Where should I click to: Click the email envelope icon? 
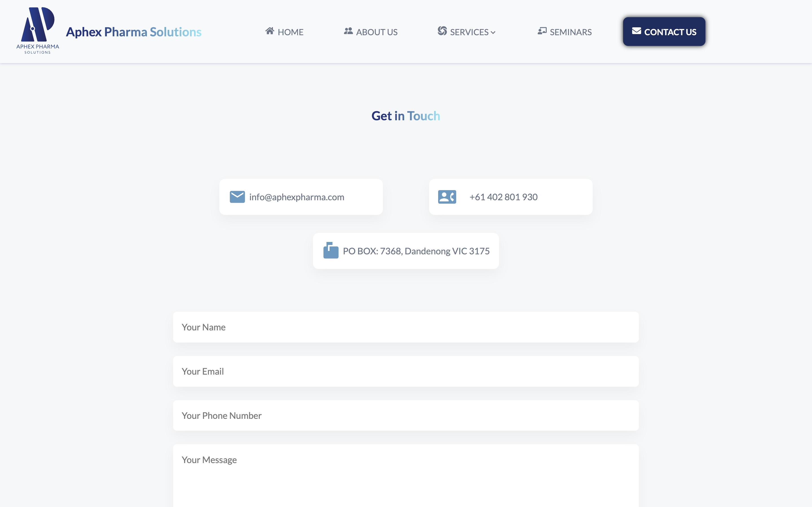point(236,196)
